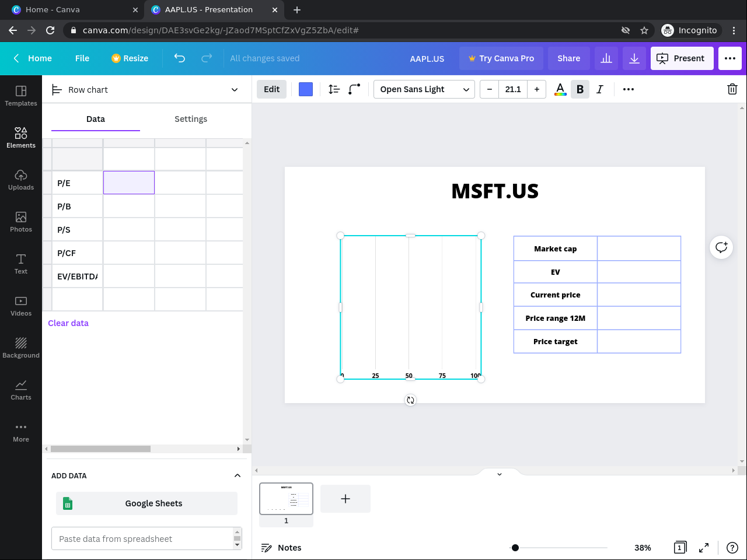Click the Redo arrow
The height and width of the screenshot is (560, 747).
[207, 58]
